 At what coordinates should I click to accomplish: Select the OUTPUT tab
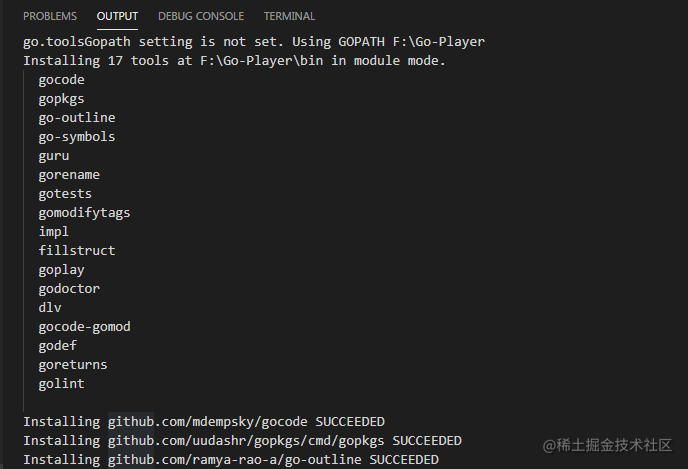point(117,16)
